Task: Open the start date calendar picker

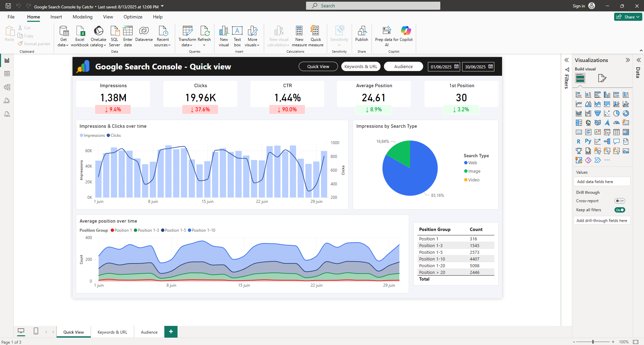Action: pyautogui.click(x=456, y=66)
